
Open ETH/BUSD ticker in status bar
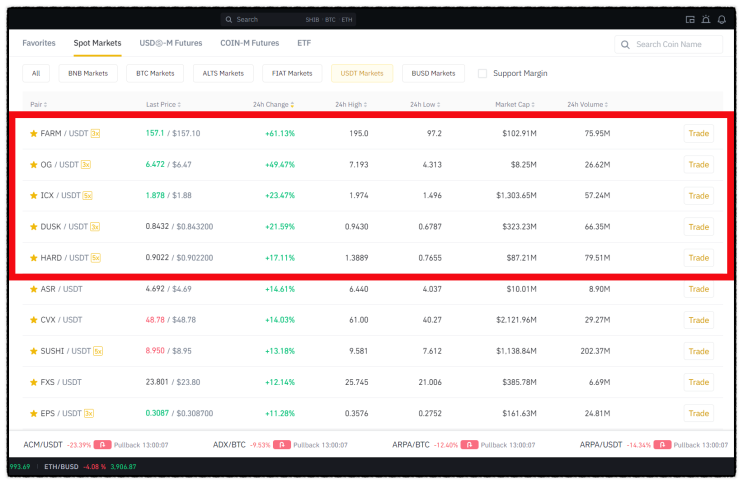61,467
